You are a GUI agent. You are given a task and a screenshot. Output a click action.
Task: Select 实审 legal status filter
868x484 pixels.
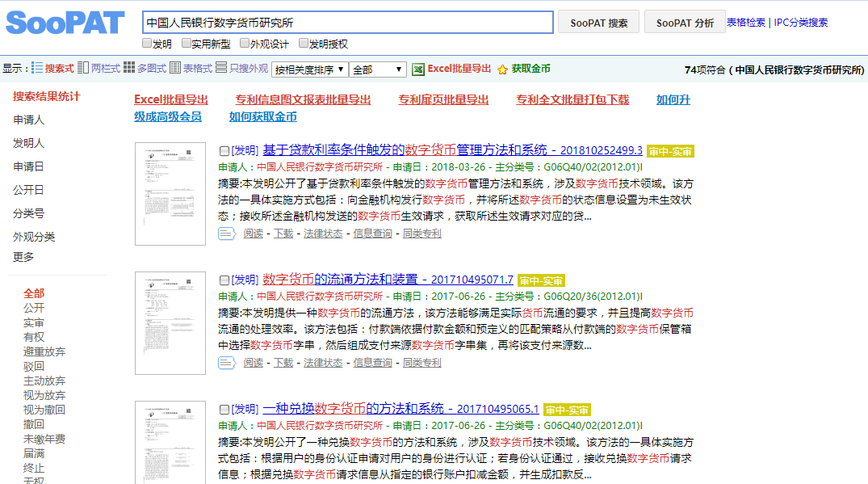(34, 323)
